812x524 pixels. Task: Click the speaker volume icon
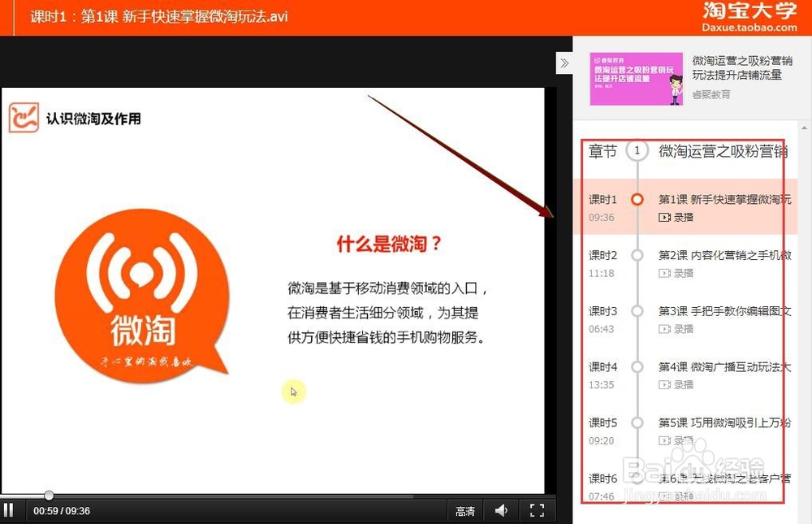(x=501, y=510)
